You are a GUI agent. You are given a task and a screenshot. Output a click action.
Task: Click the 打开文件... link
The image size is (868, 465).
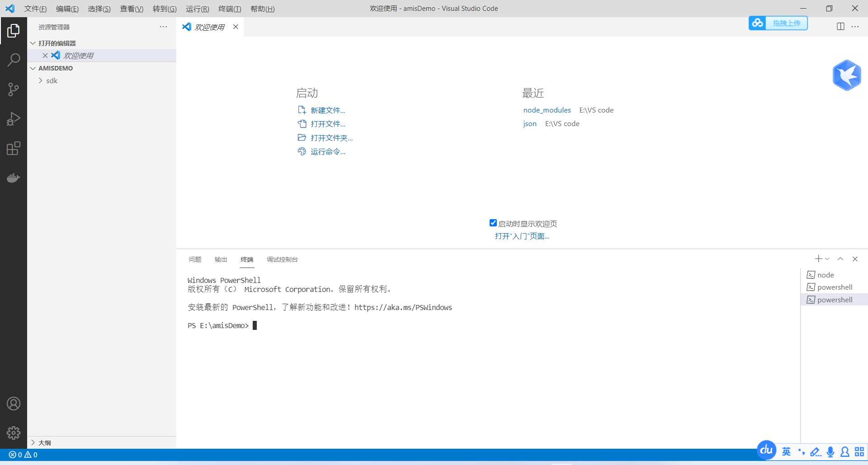tap(328, 124)
